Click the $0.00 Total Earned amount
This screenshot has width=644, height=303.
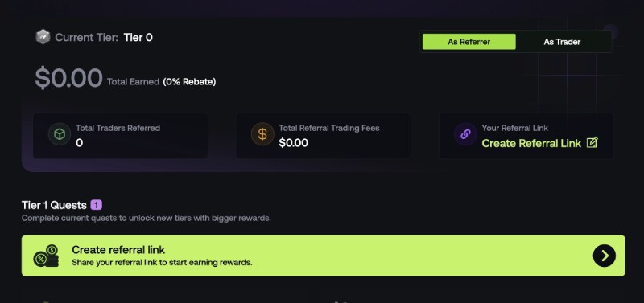tap(68, 78)
